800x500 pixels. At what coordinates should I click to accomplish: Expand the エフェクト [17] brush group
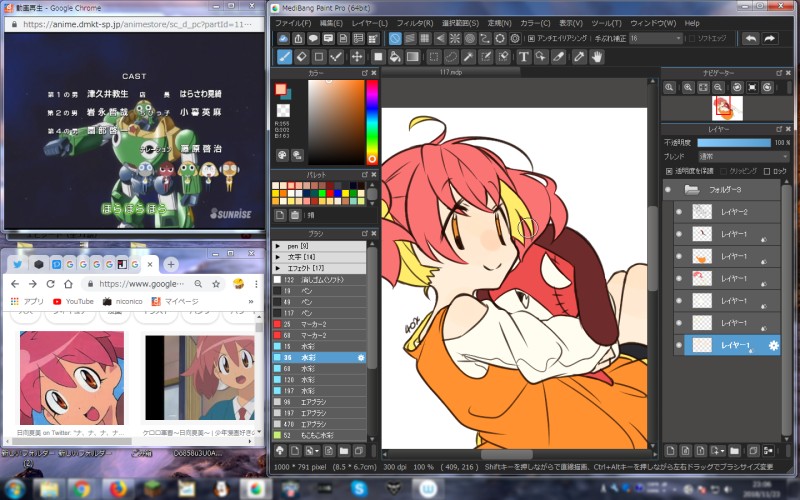278,268
